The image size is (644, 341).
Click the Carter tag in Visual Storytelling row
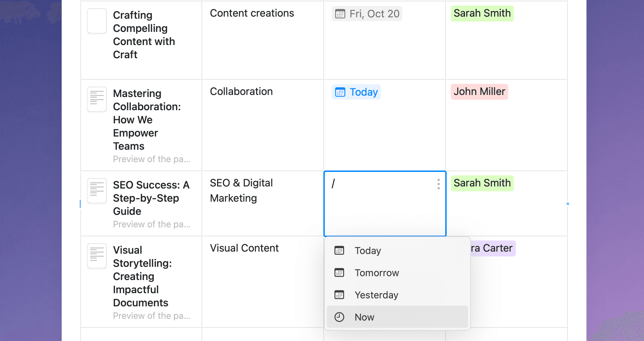coord(493,248)
